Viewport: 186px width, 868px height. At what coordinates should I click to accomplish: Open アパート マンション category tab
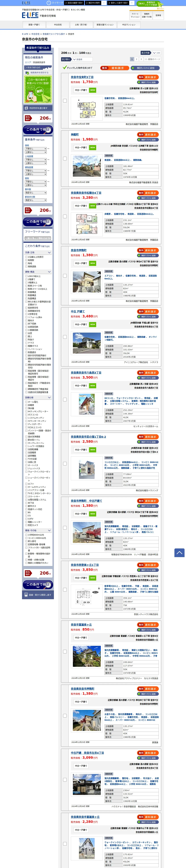135,15
